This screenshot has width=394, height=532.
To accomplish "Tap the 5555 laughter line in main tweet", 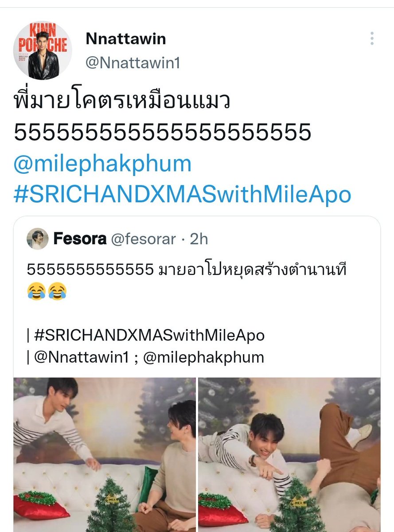I will (162, 133).
